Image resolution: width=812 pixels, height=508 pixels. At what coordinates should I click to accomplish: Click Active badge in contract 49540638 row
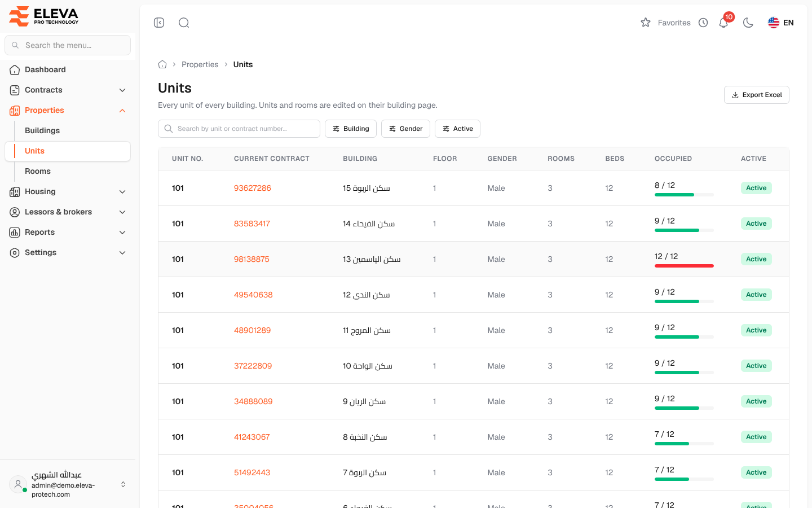756,295
